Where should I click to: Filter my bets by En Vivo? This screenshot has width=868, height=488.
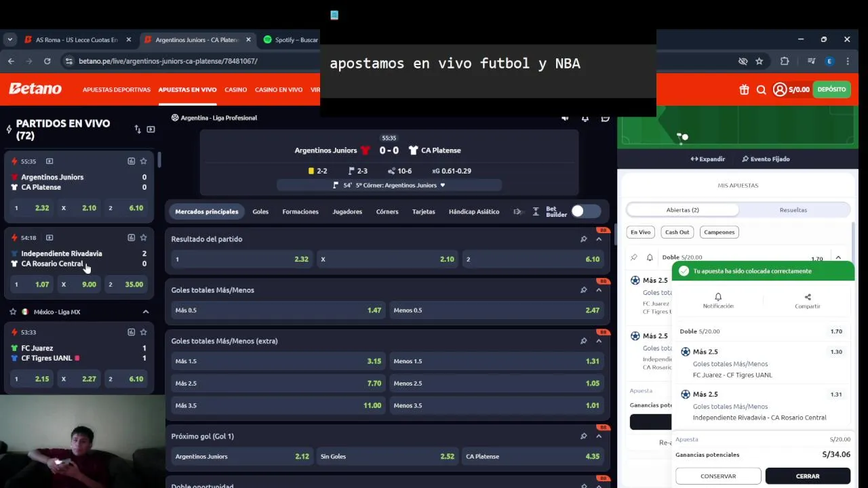tap(641, 232)
